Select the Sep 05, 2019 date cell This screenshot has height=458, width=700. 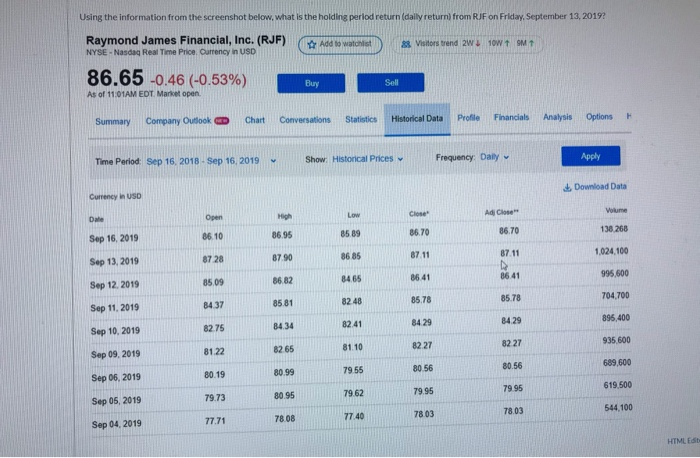coord(117,401)
